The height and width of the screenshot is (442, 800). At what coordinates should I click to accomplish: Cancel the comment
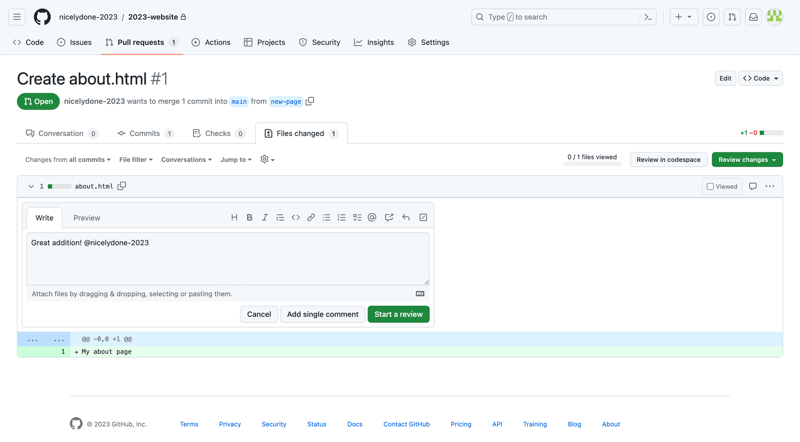pos(259,314)
